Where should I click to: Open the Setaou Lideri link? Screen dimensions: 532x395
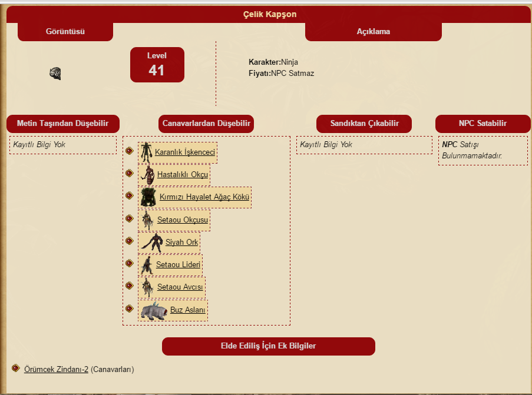(178, 264)
